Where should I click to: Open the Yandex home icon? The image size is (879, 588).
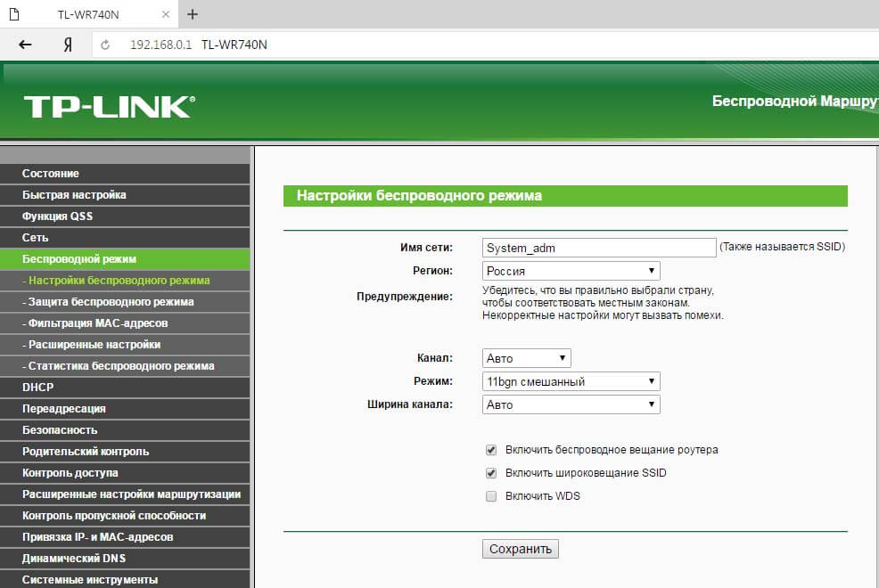click(68, 45)
